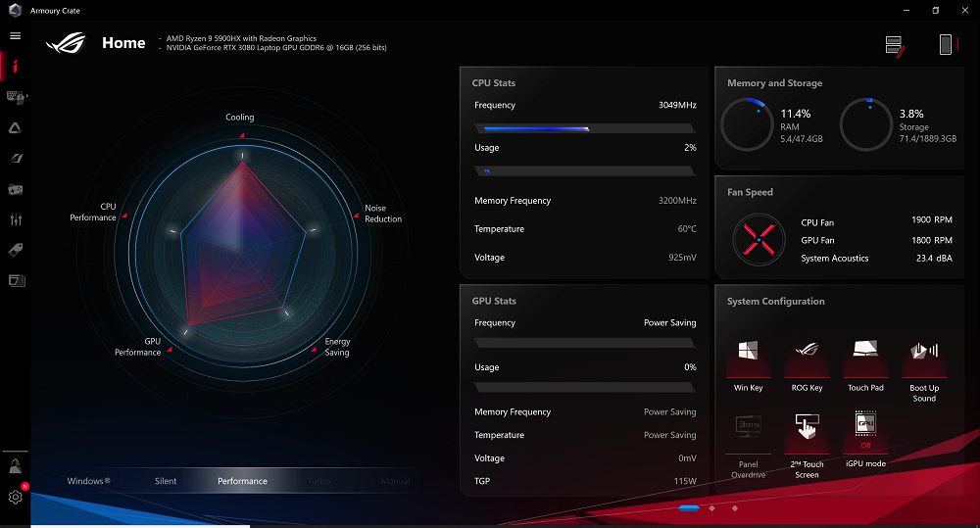Viewport: 980px width, 528px height.
Task: Open Scenario Profiles sliders icon in sidebar
Action: (16, 219)
